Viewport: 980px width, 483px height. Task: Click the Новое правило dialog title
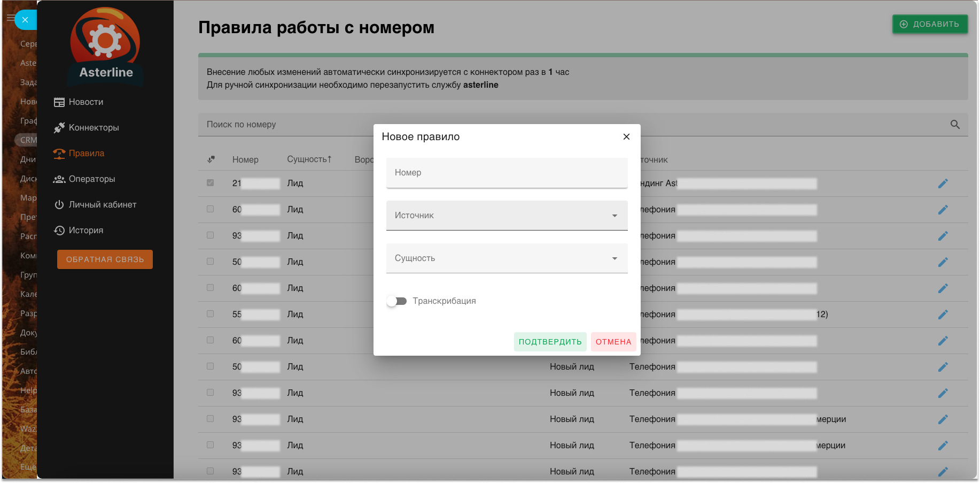point(421,137)
